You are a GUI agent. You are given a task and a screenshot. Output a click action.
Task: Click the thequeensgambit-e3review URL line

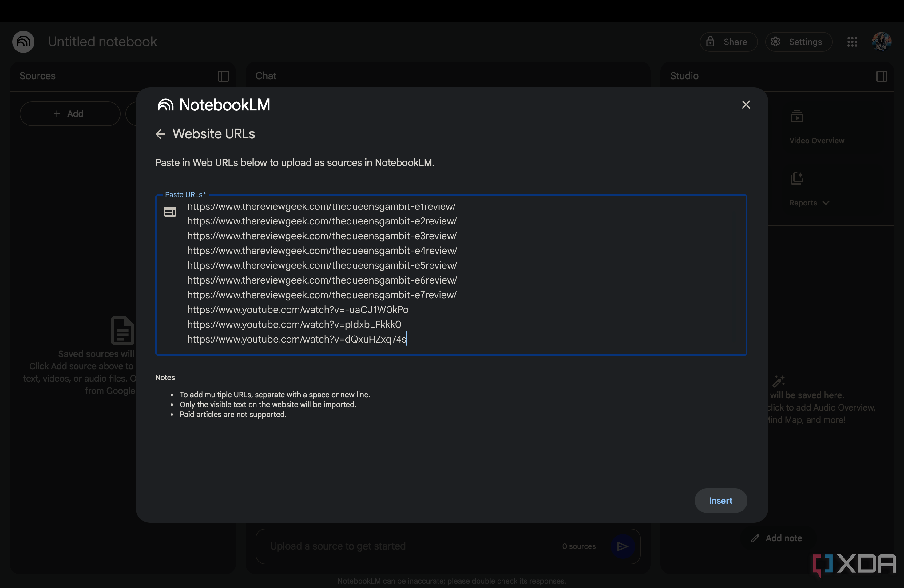point(322,236)
